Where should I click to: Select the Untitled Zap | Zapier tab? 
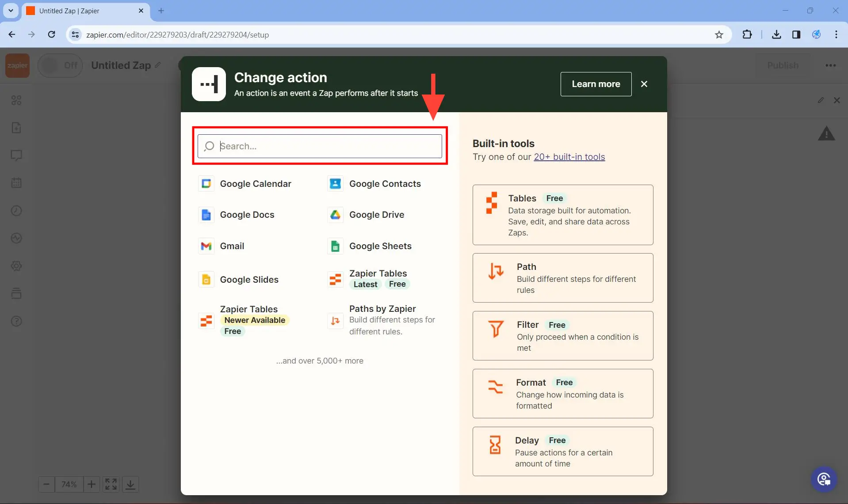coord(85,11)
